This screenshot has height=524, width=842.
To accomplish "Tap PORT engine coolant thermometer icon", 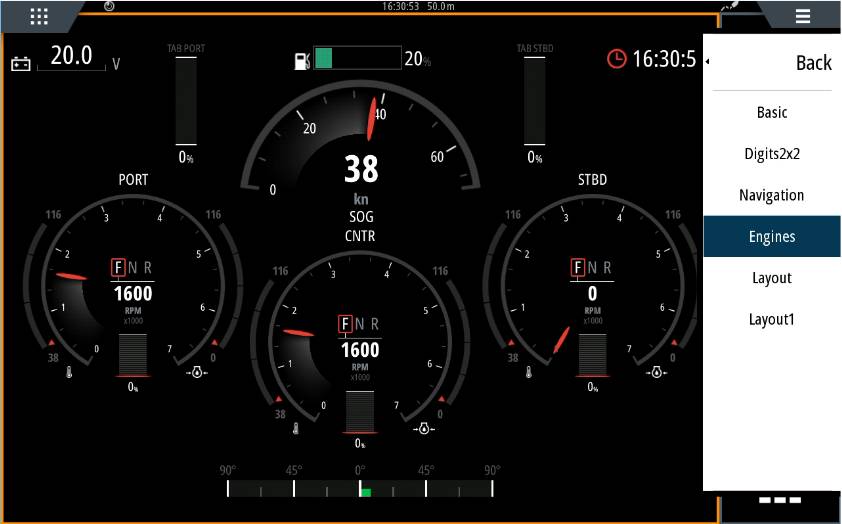I will [70, 372].
